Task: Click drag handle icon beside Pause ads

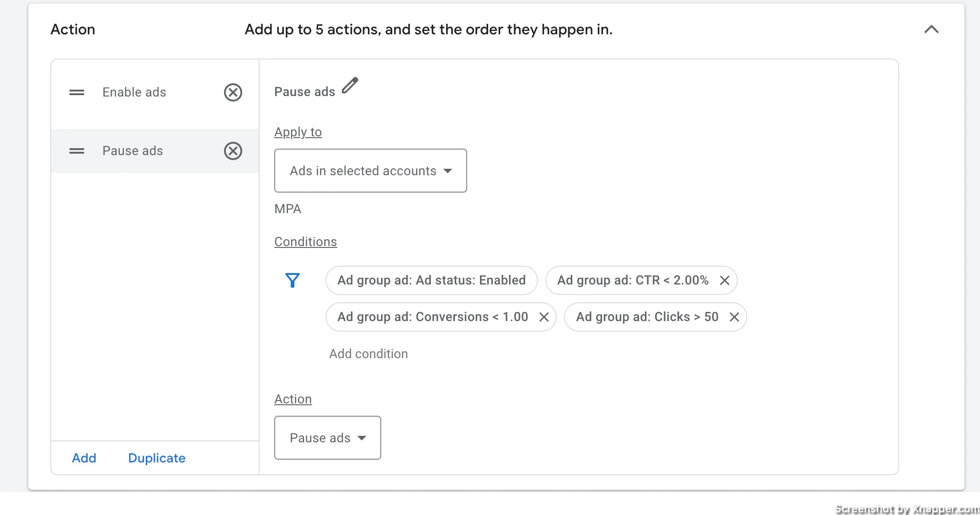Action: [x=77, y=151]
